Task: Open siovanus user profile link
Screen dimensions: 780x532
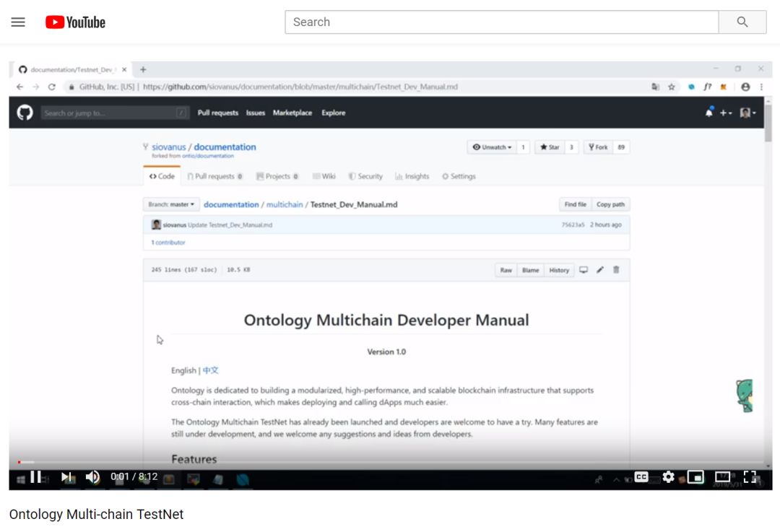Action: pos(168,147)
